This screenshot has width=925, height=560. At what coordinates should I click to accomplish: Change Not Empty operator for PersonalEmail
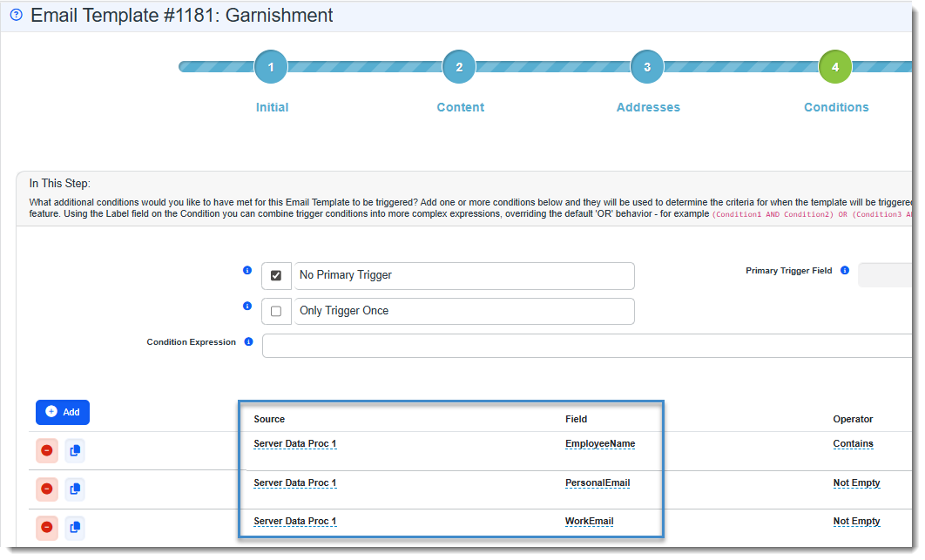pos(856,482)
